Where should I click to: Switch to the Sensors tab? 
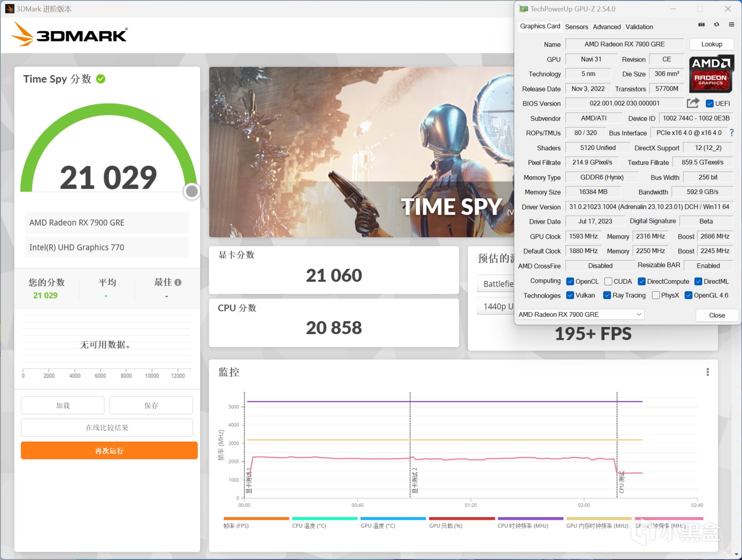click(576, 27)
